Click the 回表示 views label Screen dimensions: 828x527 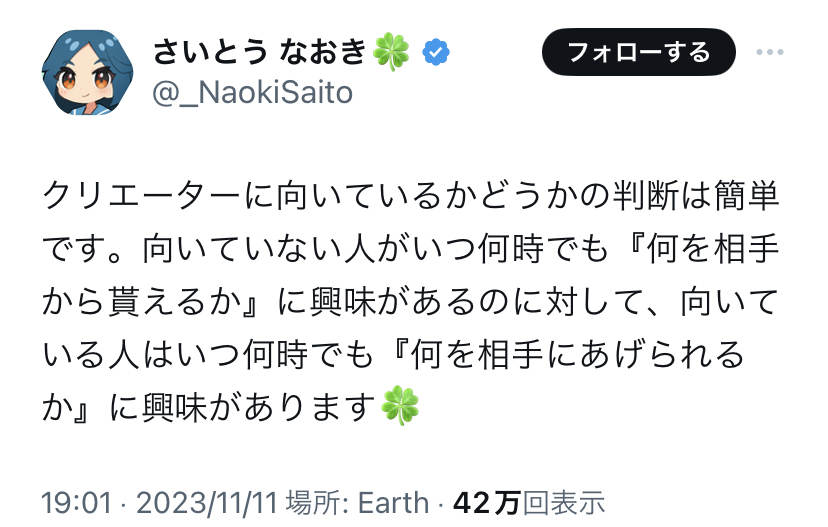[564, 501]
